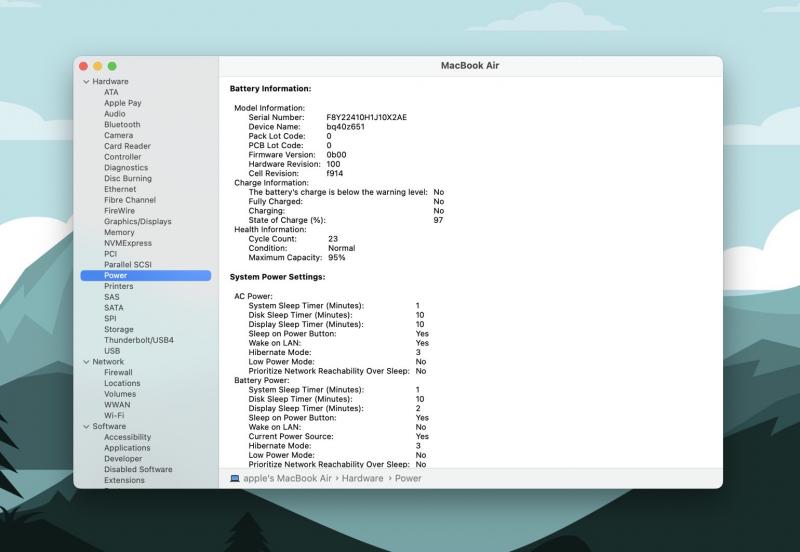Select Parallel SCSI in the sidebar
Screen dimensions: 800x552
[x=128, y=265]
